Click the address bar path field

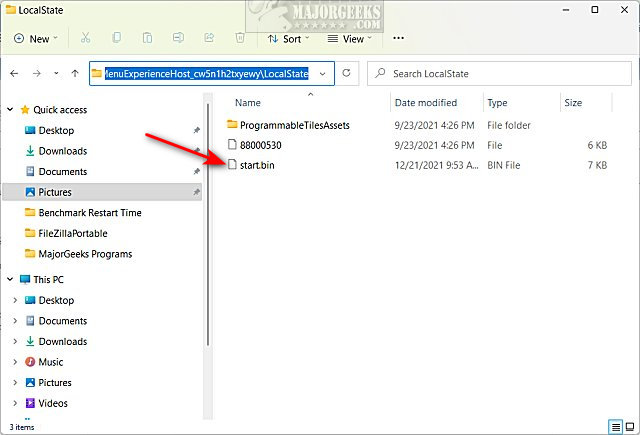tap(212, 73)
